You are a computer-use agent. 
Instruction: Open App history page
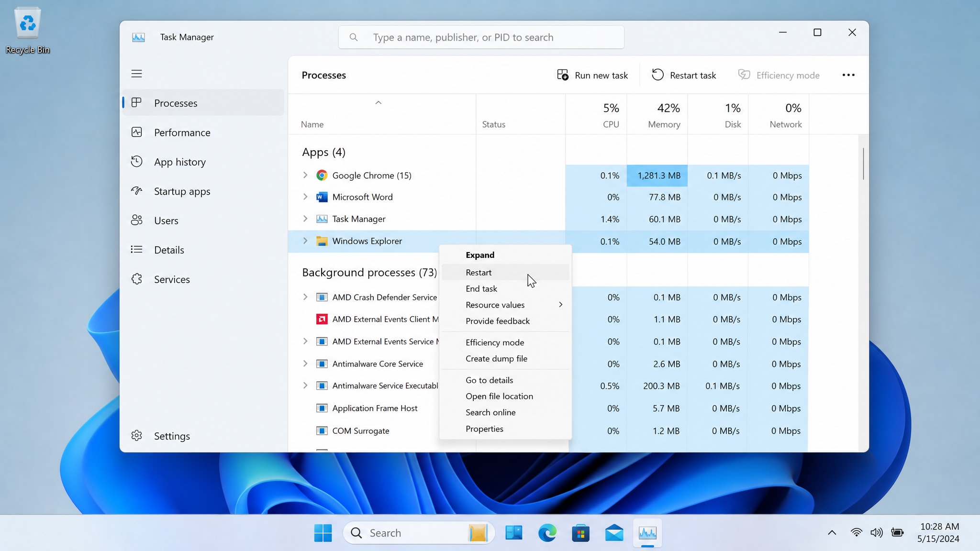(203, 162)
